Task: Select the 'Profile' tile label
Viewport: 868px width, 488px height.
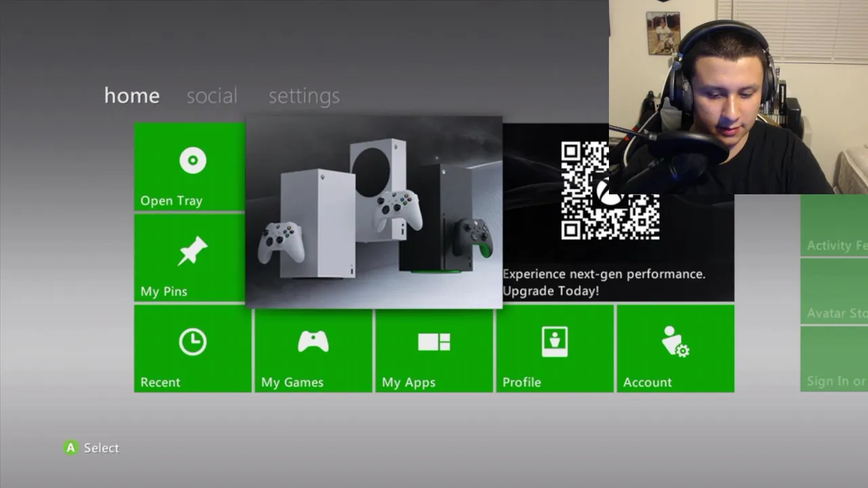Action: pos(521,382)
